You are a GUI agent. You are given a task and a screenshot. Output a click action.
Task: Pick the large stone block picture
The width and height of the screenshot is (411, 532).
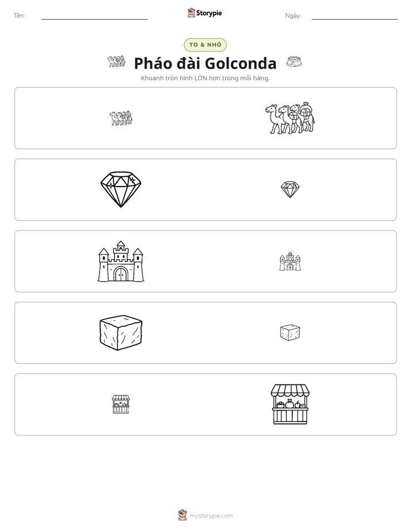pyautogui.click(x=121, y=333)
